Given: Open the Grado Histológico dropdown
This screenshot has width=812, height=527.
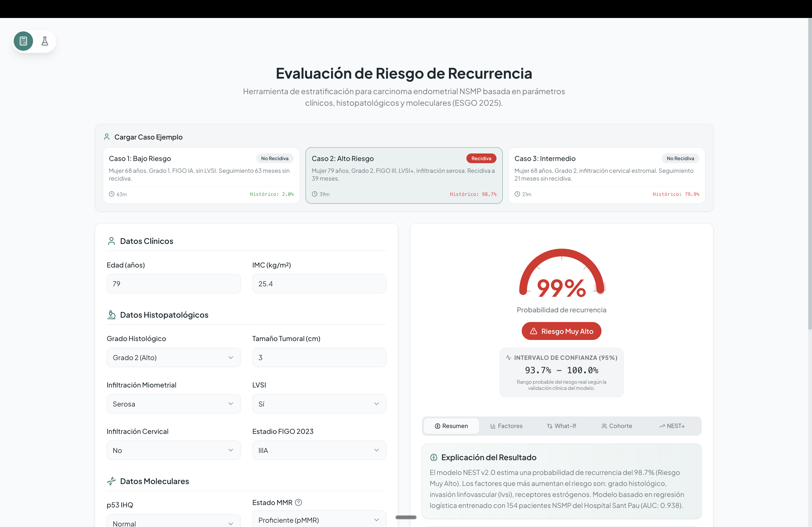Looking at the screenshot, I should 173,358.
